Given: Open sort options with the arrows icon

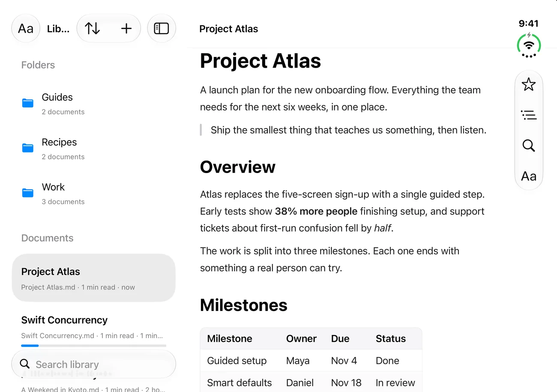Looking at the screenshot, I should (92, 29).
